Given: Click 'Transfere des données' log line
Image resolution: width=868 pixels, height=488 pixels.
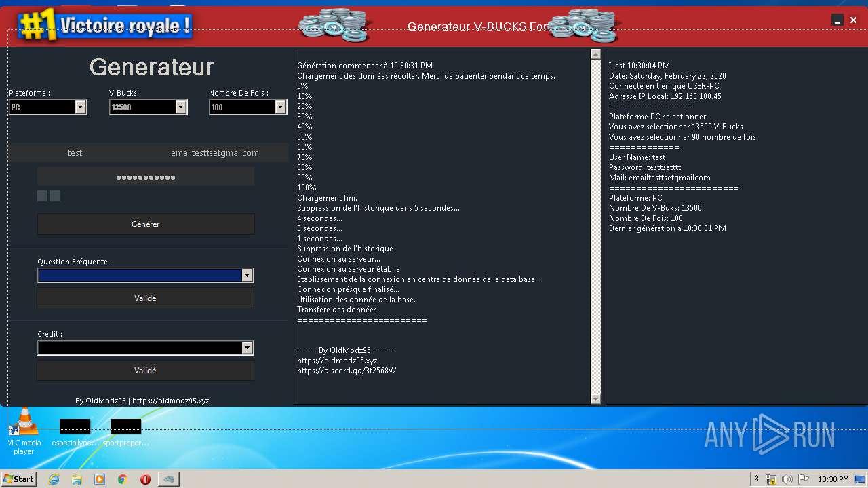Looking at the screenshot, I should tap(337, 310).
